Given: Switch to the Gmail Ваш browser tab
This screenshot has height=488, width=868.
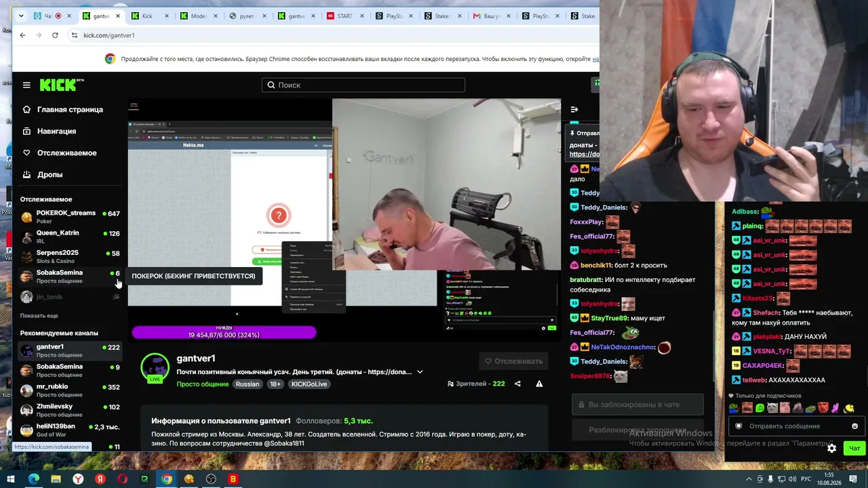Looking at the screenshot, I should tap(493, 16).
